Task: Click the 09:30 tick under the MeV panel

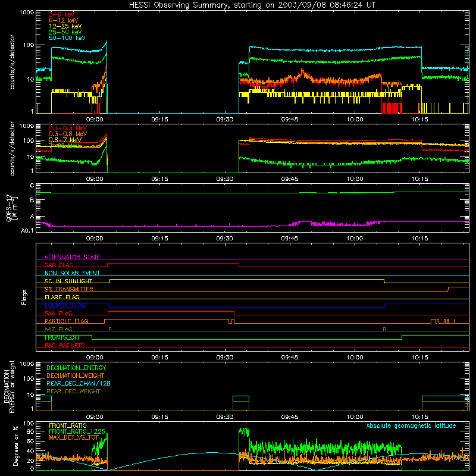Action: [225, 179]
